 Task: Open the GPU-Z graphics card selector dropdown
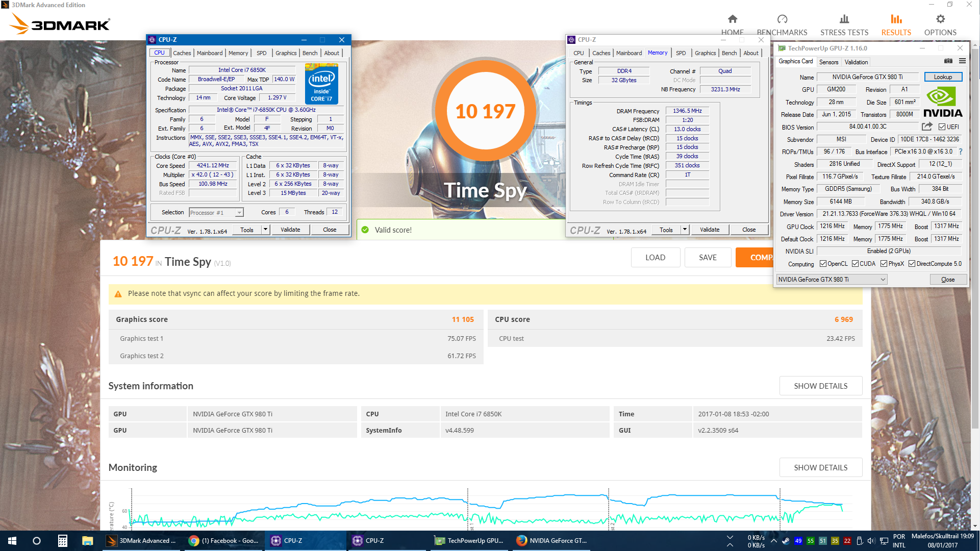tap(832, 279)
